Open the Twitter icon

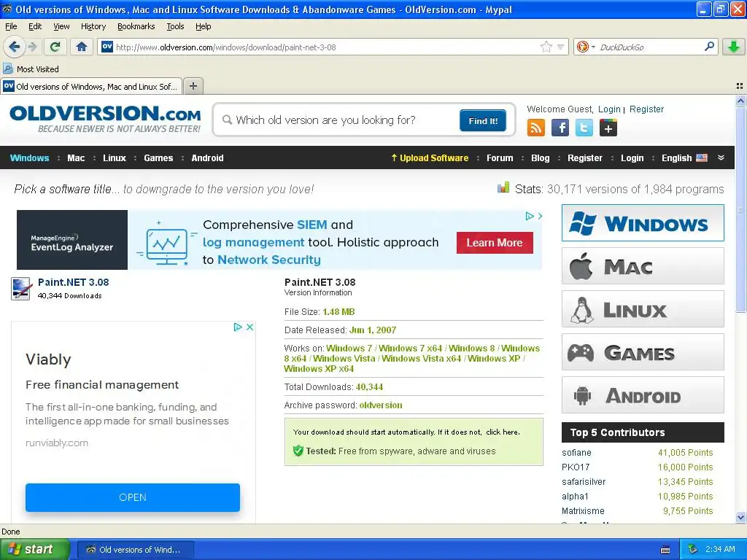584,128
